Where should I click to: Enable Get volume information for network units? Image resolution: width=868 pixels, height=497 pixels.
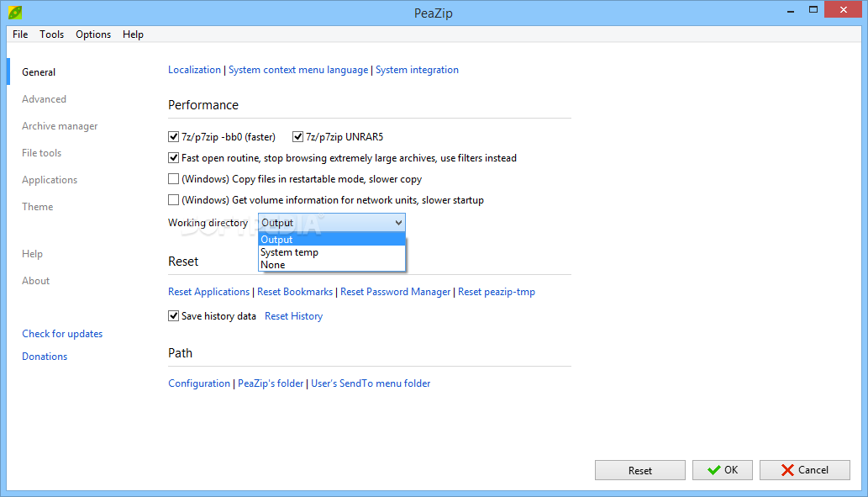click(173, 200)
